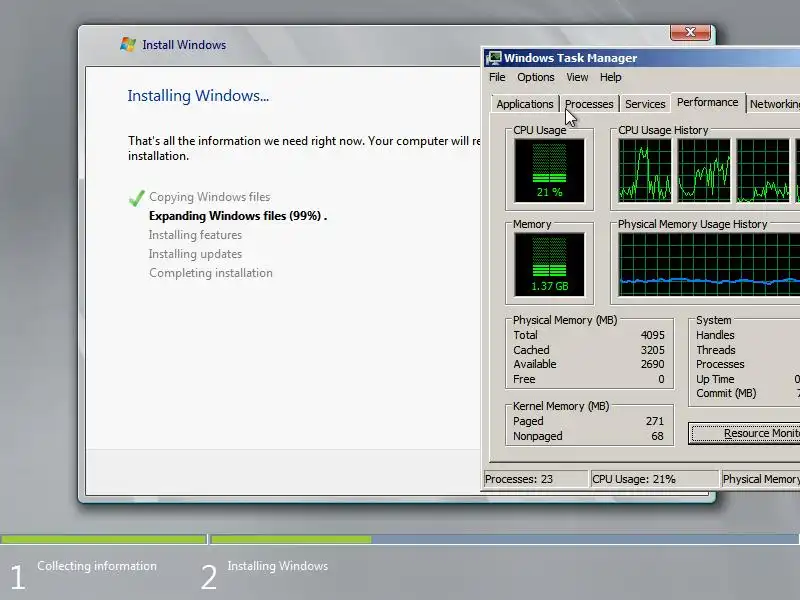Click the Installing Windows progress bar

point(505,539)
